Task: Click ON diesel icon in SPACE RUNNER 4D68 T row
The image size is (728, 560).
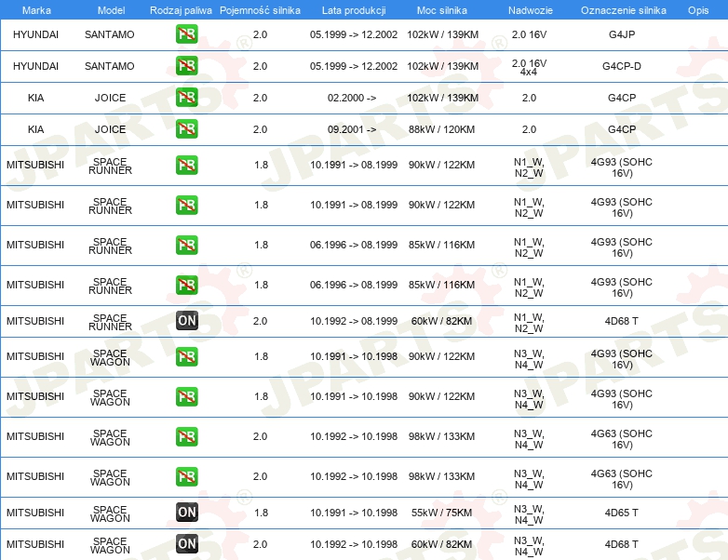Action: [x=187, y=320]
